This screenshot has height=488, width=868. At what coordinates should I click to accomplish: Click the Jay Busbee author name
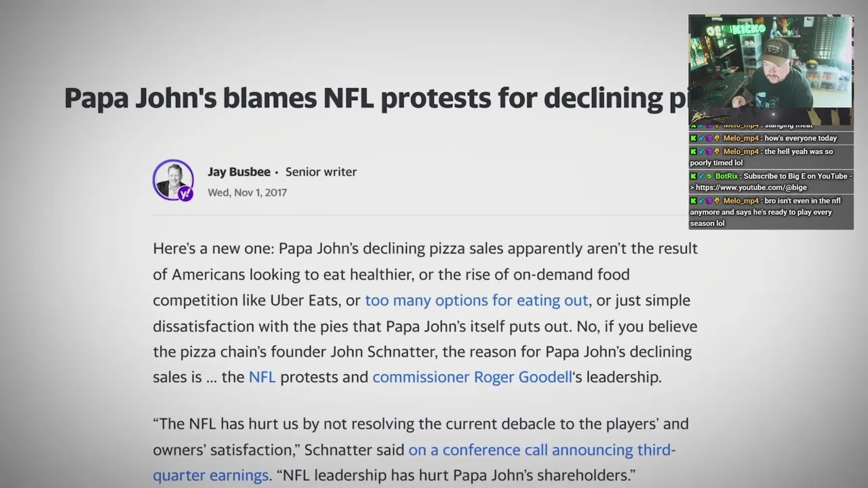pos(239,172)
